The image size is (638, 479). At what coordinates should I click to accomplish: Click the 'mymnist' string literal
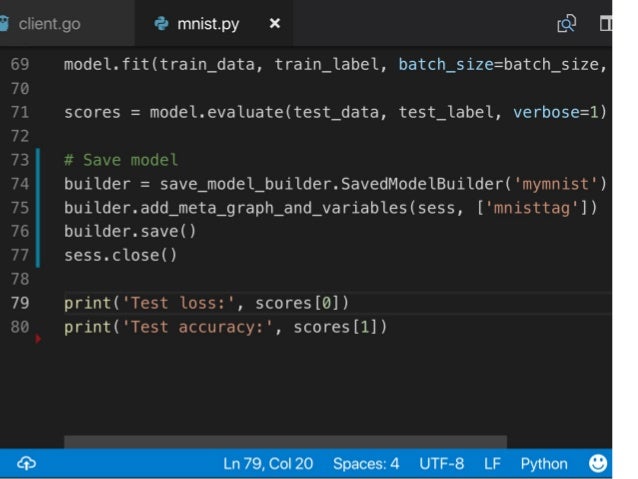[x=556, y=184]
